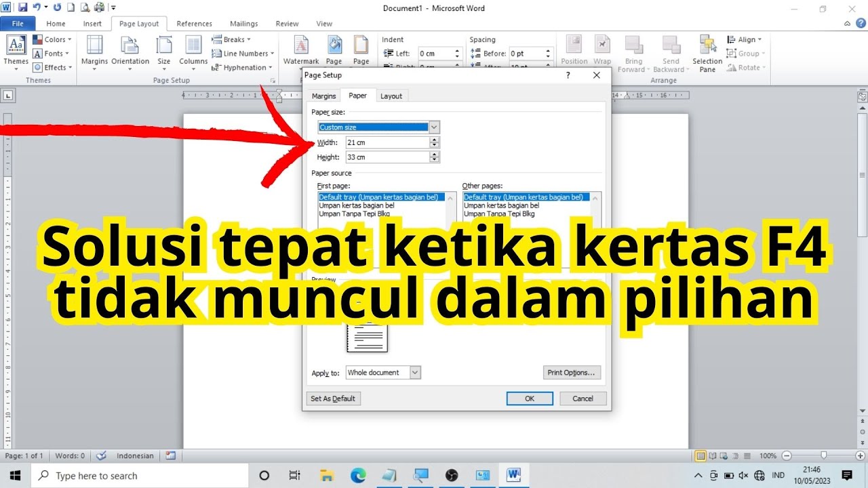The image size is (868, 488).
Task: Click the OK button in Page Setup
Action: tap(530, 399)
